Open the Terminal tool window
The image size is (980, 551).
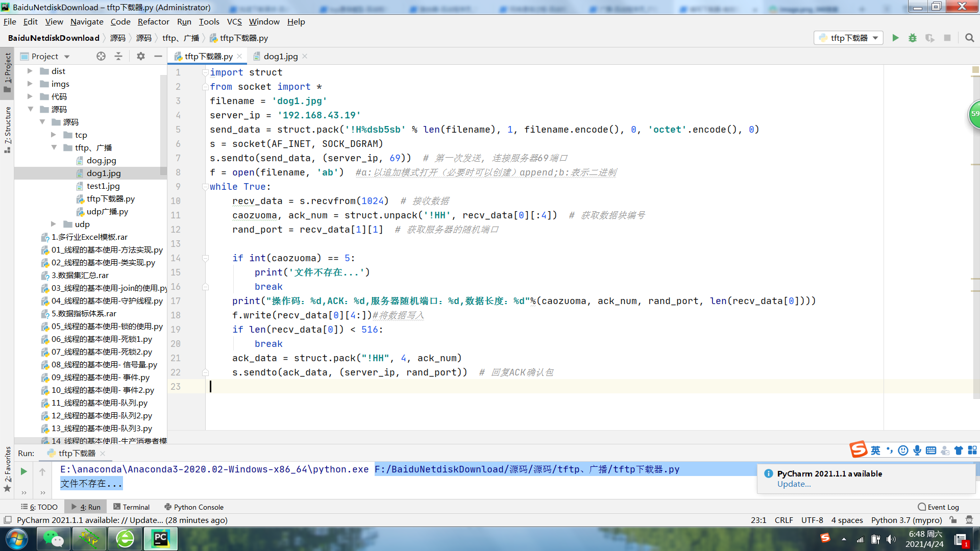coord(132,507)
